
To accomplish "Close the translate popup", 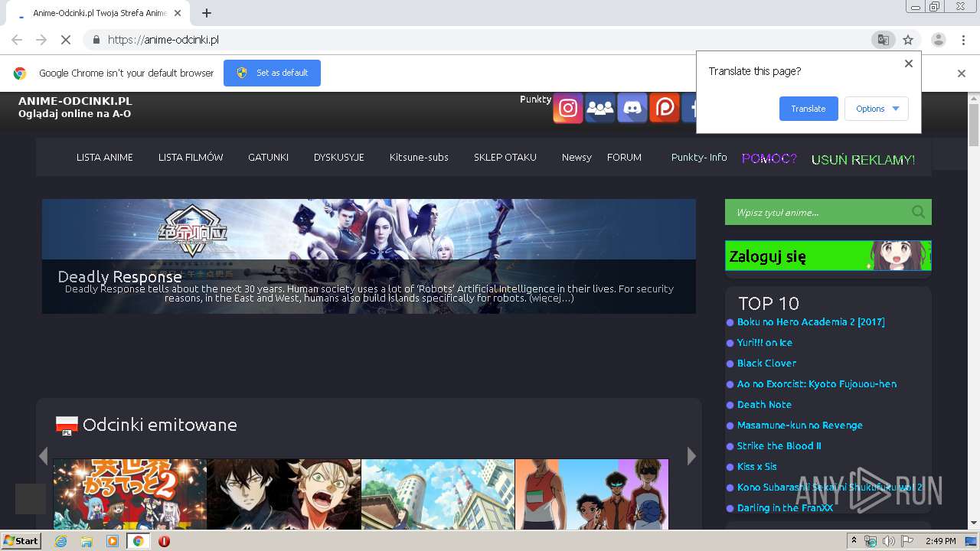I will pos(909,64).
